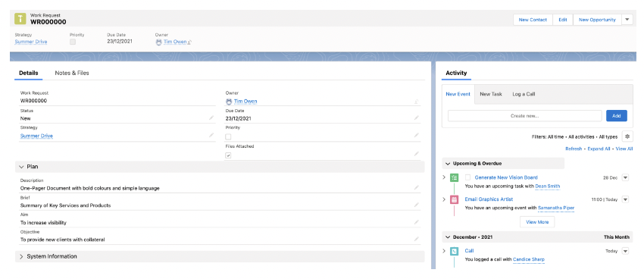The image size is (644, 279).
Task: Expand the System Information section
Action: point(21,256)
